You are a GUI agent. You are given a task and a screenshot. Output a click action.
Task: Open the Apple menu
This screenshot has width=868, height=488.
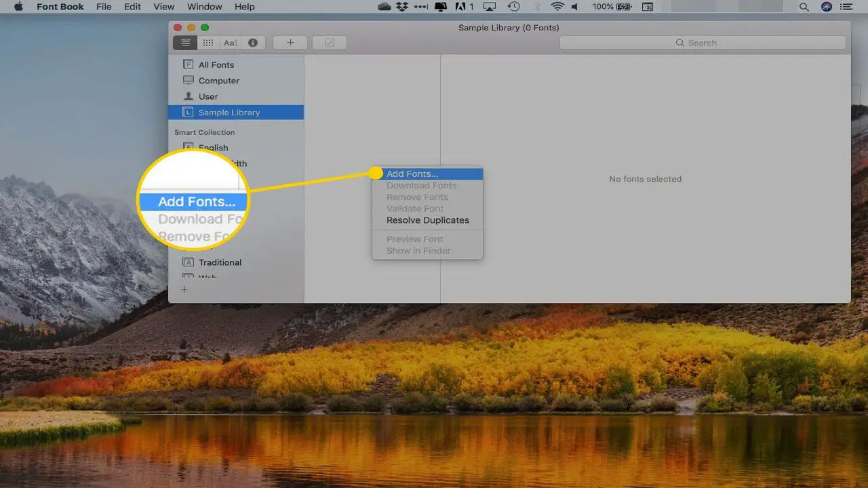tap(18, 7)
